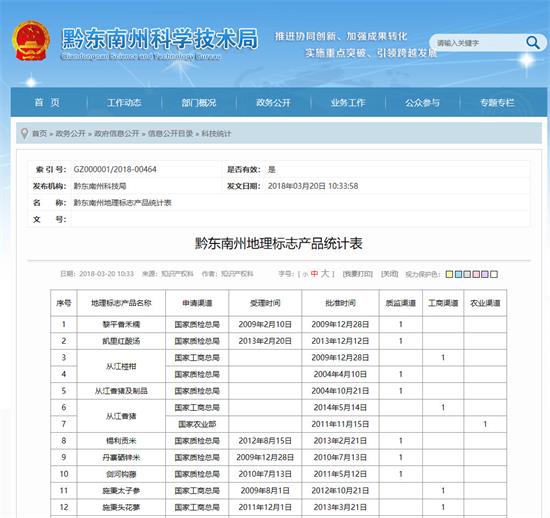Open the 政务公开 navigation tab
The height and width of the screenshot is (518, 550).
[x=273, y=102]
